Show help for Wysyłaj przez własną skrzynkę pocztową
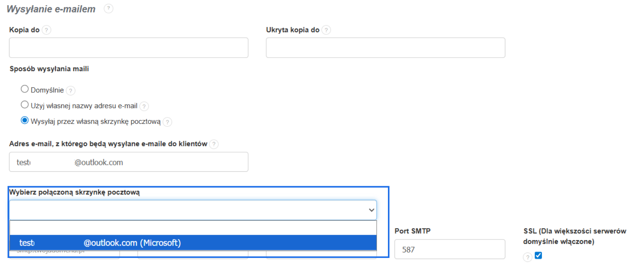This screenshot has width=644, height=263. 167,122
